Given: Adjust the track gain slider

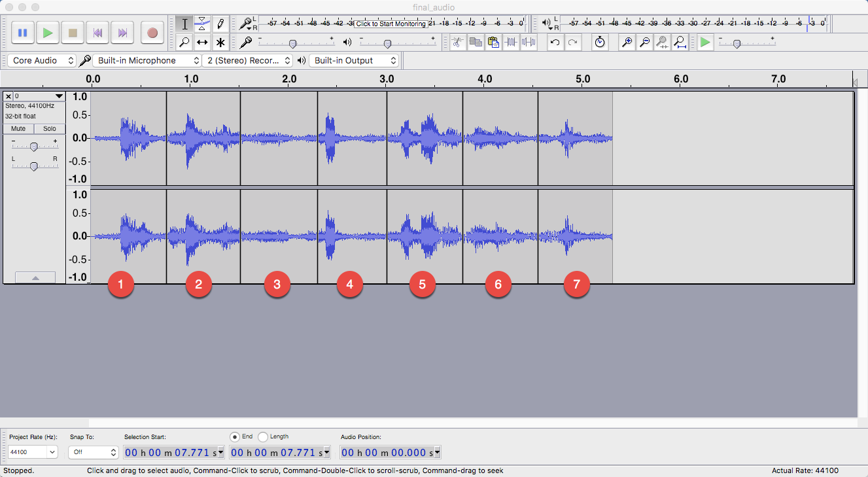Looking at the screenshot, I should coord(33,147).
